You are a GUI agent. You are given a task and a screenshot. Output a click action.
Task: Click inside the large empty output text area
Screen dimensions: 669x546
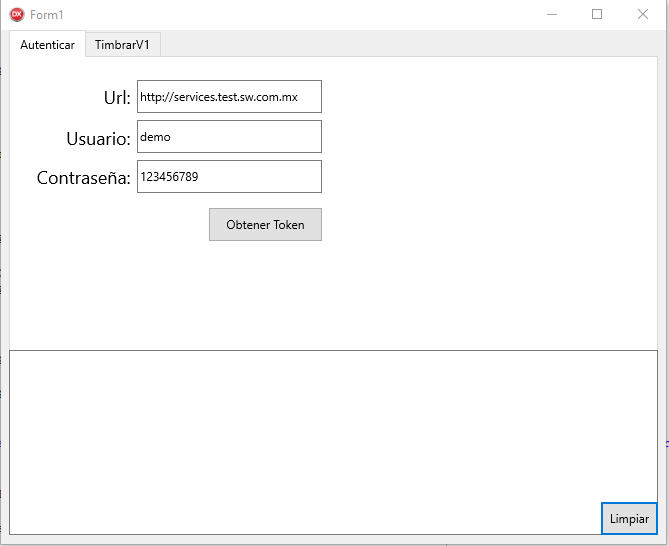(x=300, y=440)
